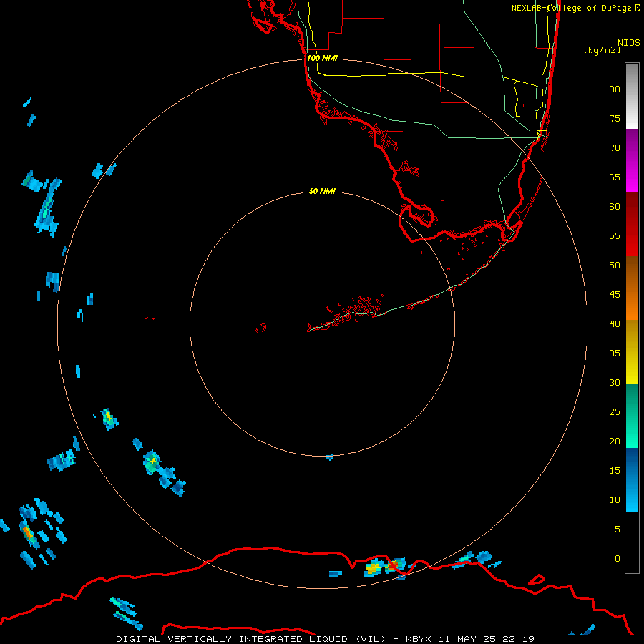The width and height of the screenshot is (644, 644).
Task: Click the "100 NMI" range ring label
Action: click(322, 59)
